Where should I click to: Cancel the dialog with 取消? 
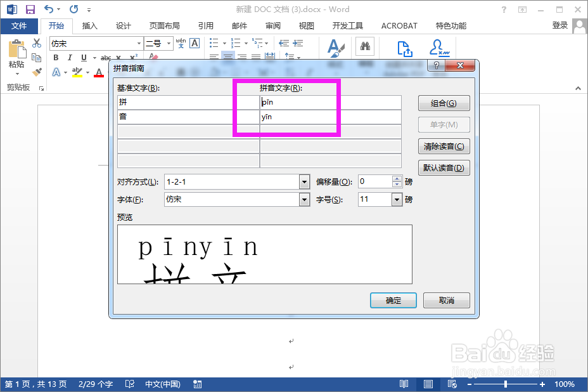point(447,301)
